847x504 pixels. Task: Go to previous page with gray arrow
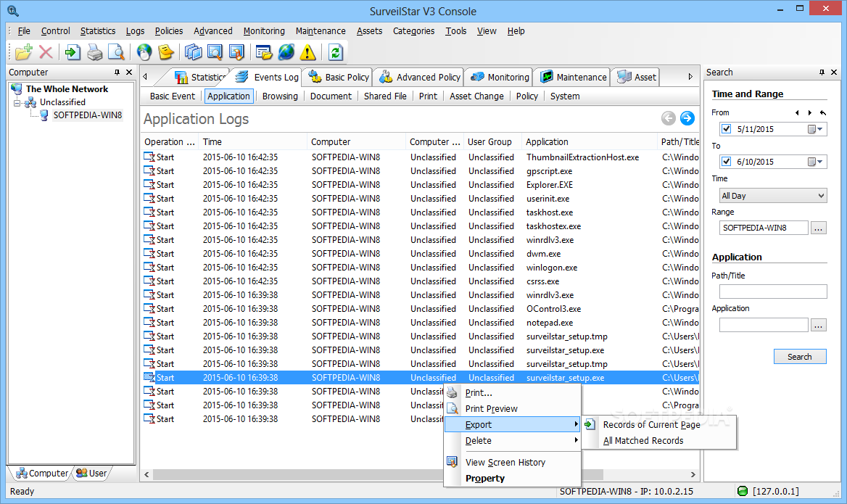(x=668, y=118)
